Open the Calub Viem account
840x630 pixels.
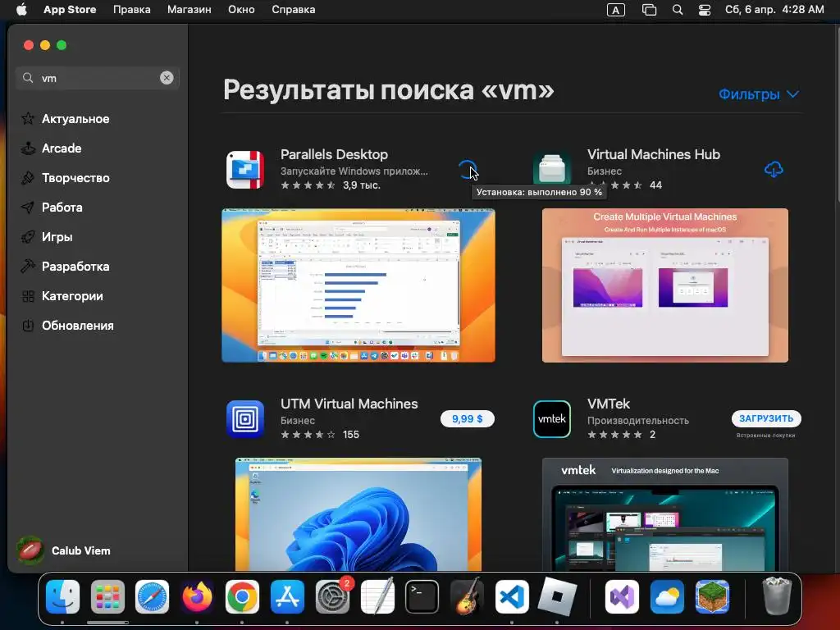coord(64,550)
